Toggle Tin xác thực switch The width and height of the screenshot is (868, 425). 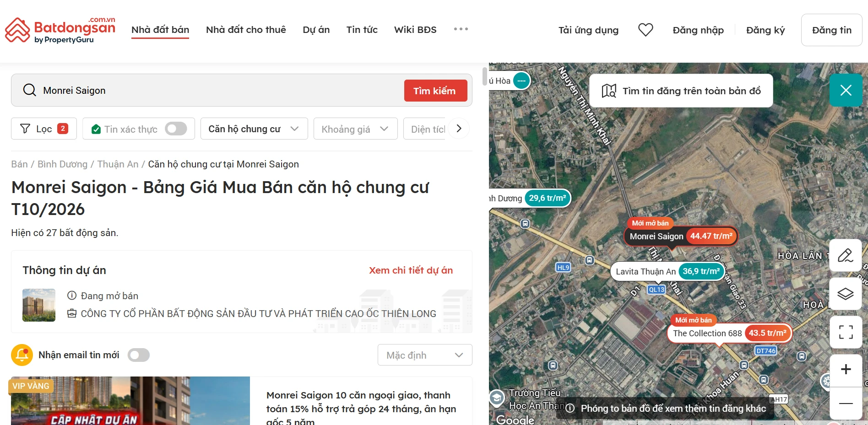(176, 129)
